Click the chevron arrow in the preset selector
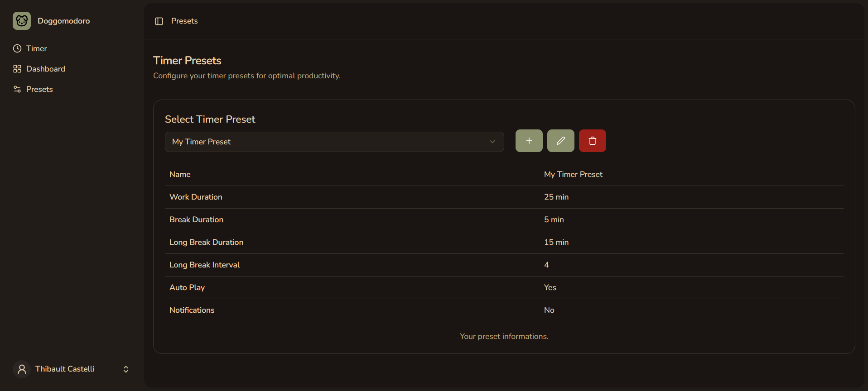The width and height of the screenshot is (868, 391). pos(492,142)
